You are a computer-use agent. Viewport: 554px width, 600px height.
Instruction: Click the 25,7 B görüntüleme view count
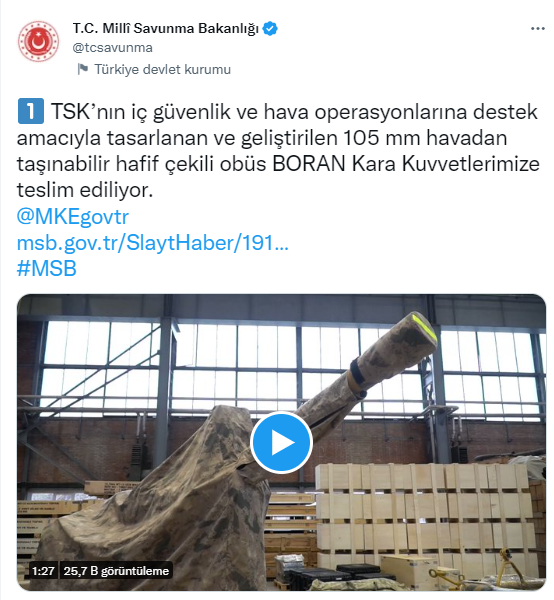click(116, 571)
